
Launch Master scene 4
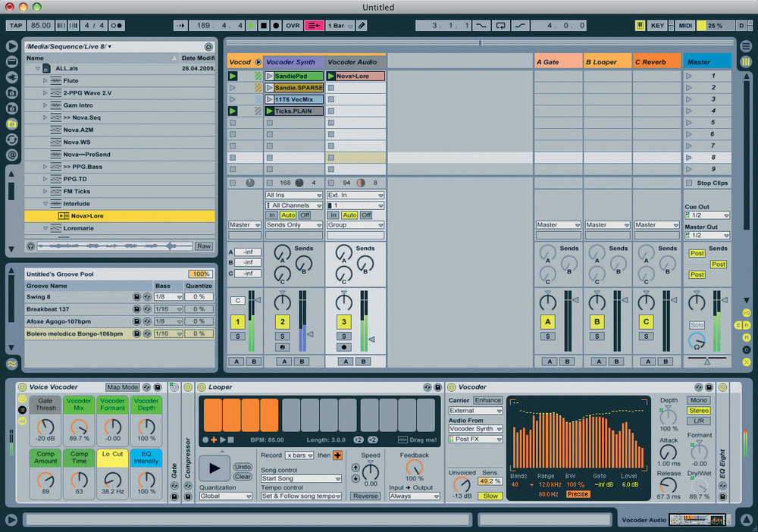coord(689,111)
